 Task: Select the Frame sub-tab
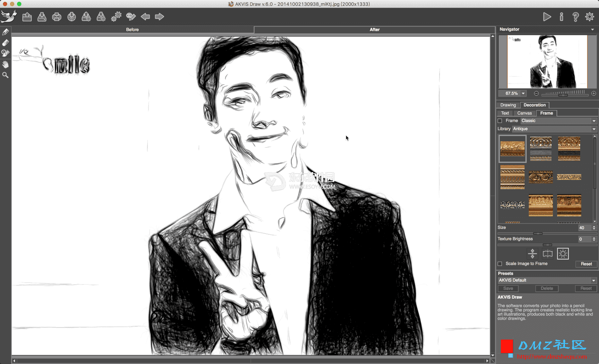(x=547, y=113)
